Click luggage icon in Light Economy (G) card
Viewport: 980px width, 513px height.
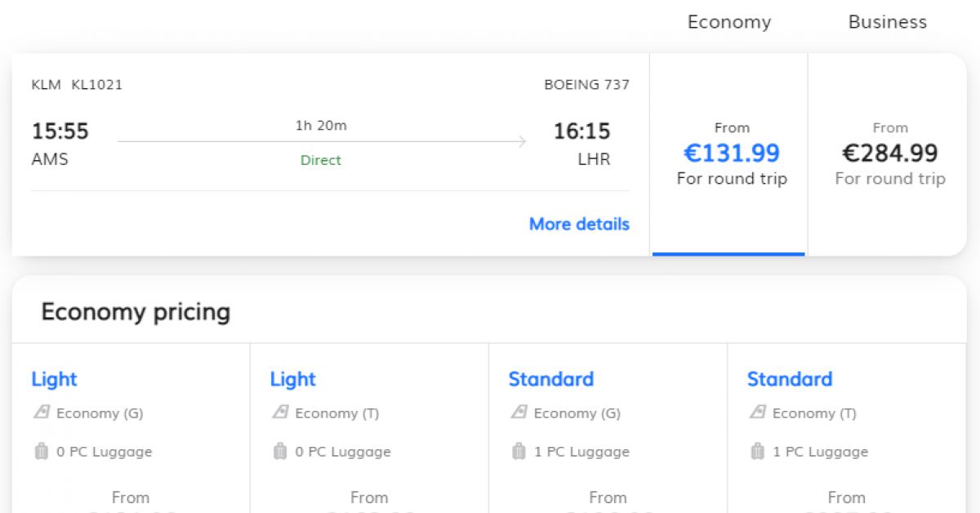(42, 451)
